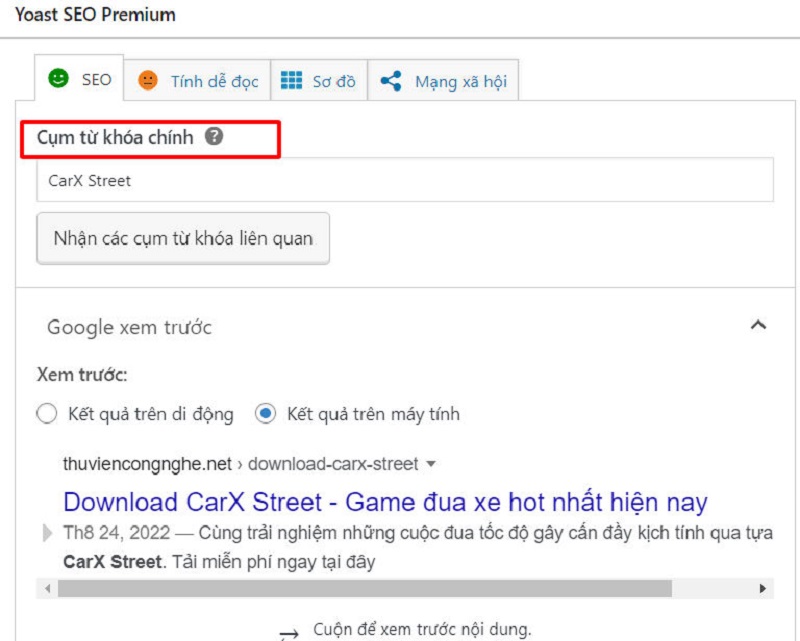Open the dropdown arrow beside download-carx-street
Screen dimensions: 800x641
(x=431, y=464)
